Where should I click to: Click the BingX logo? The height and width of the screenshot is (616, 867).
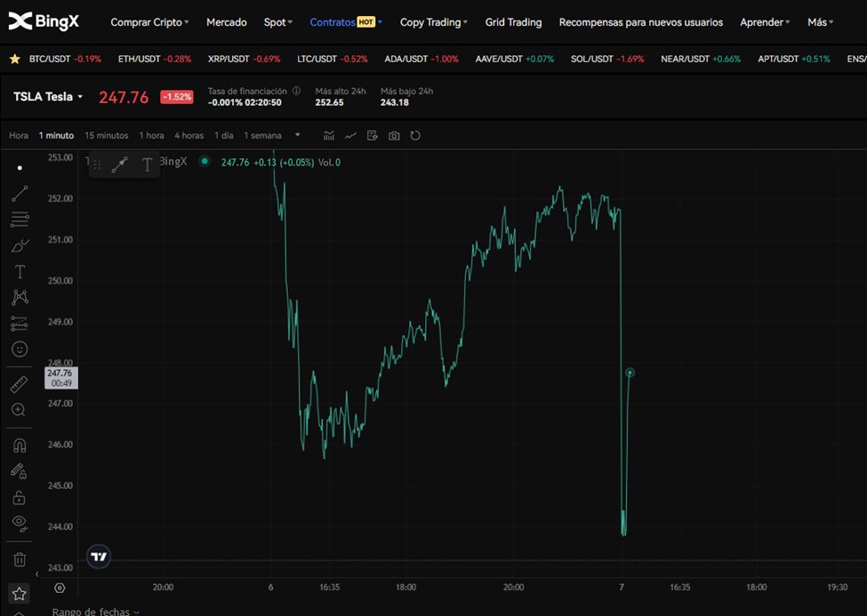[44, 21]
